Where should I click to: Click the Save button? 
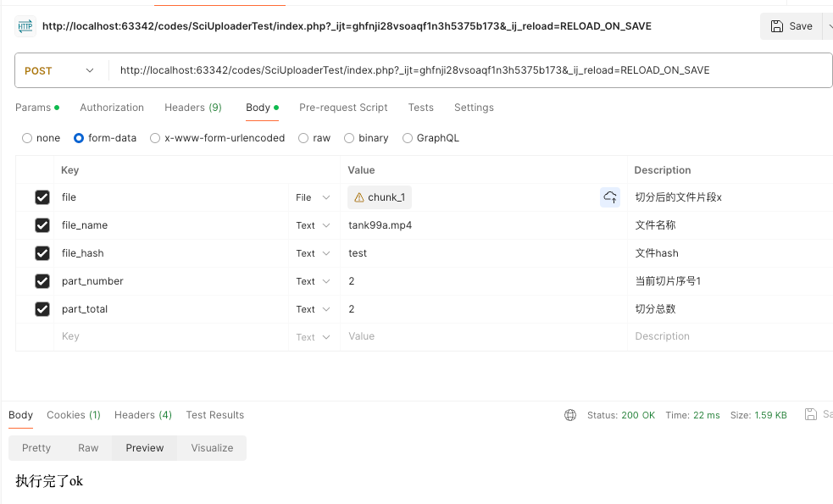pyautogui.click(x=791, y=26)
